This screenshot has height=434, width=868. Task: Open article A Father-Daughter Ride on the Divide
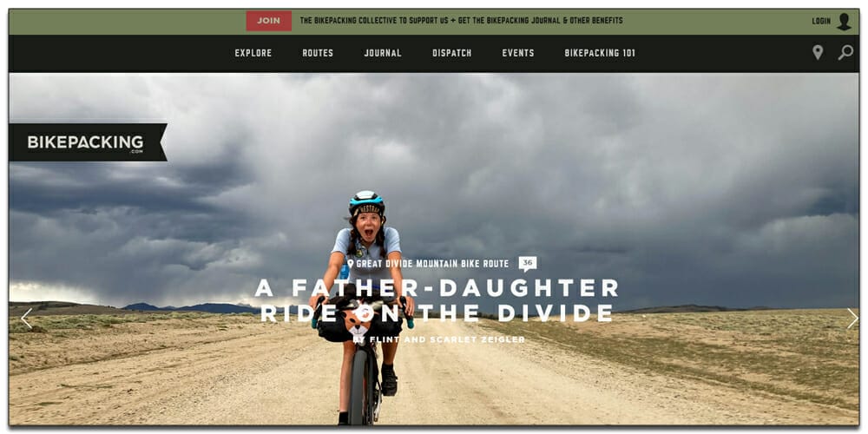tap(437, 300)
